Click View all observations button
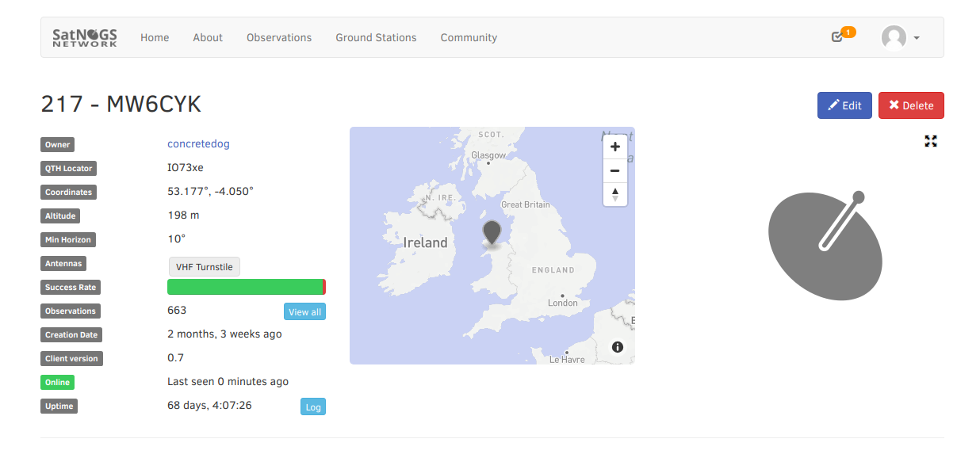Image resolution: width=980 pixels, height=458 pixels. tap(304, 311)
